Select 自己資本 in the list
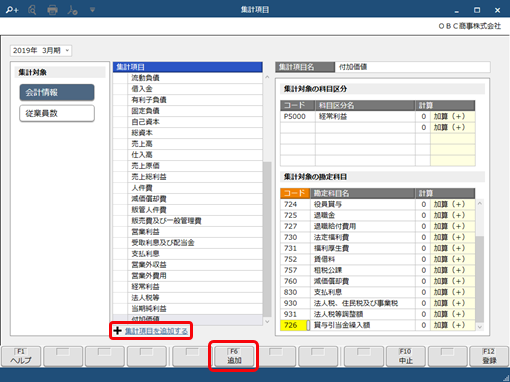The width and height of the screenshot is (510, 382). tap(188, 122)
